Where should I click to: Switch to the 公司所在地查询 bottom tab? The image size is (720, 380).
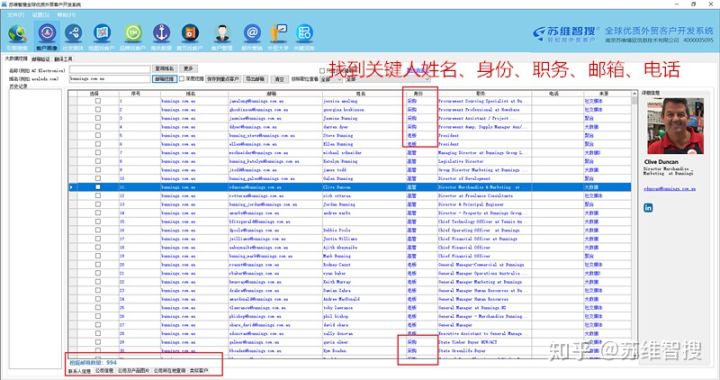click(169, 370)
